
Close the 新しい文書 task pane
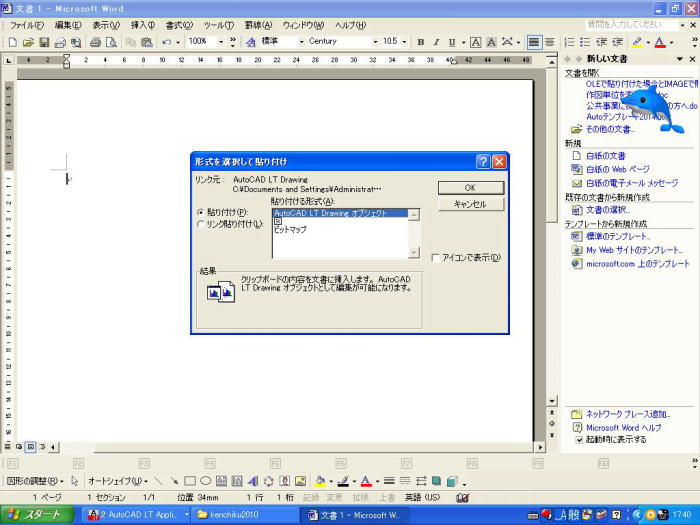(692, 59)
